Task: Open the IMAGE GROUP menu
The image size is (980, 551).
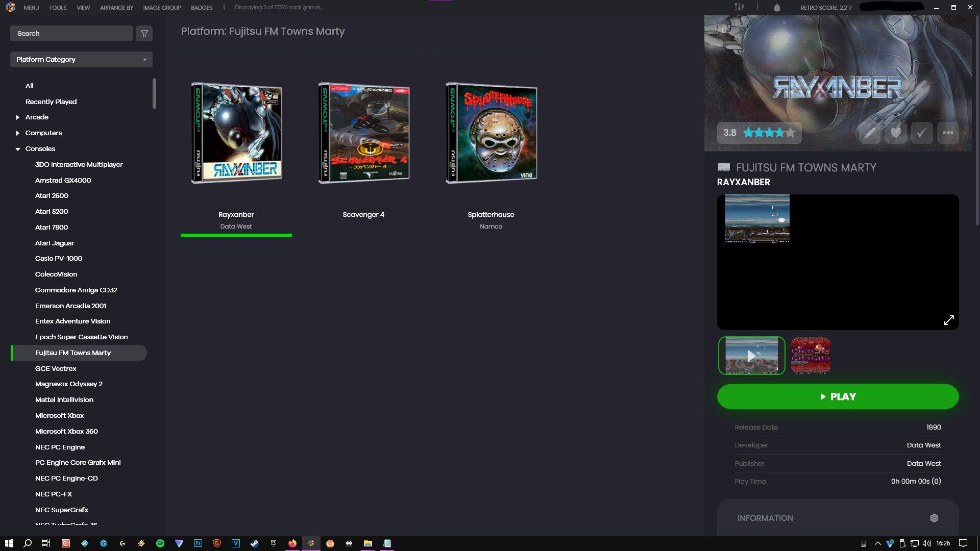Action: coord(162,8)
